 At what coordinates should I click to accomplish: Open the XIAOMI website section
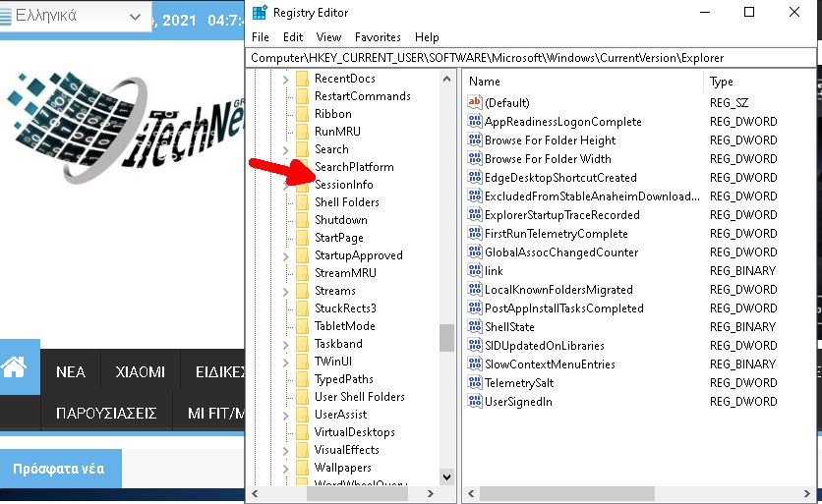[x=140, y=372]
